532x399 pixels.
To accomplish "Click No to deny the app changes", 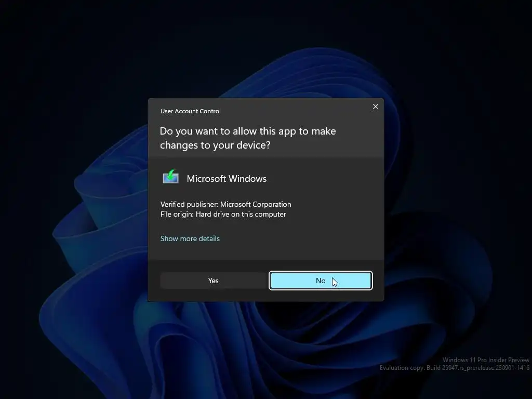I will click(x=321, y=281).
